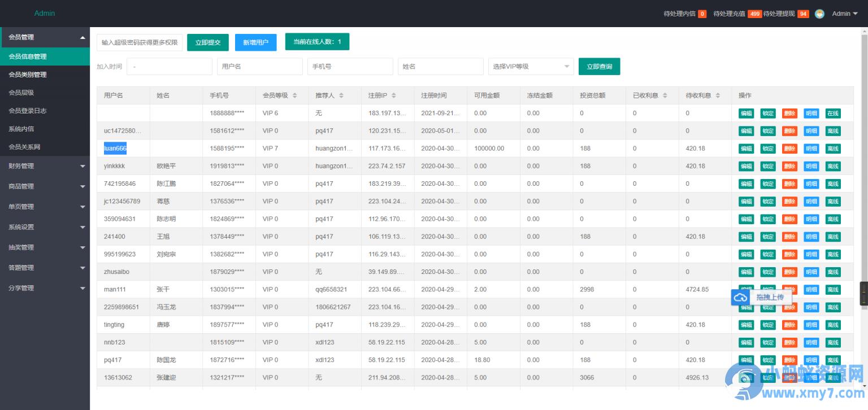This screenshot has width=868, height=410.
Task: Click the Admin avatar icon in the header
Action: 819,14
